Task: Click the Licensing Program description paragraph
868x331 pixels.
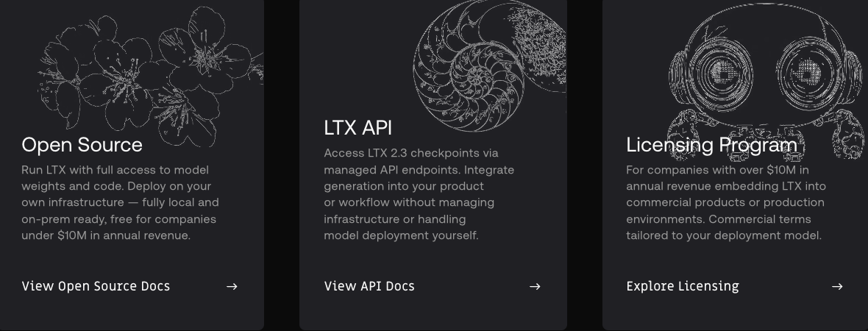Action: 726,202
